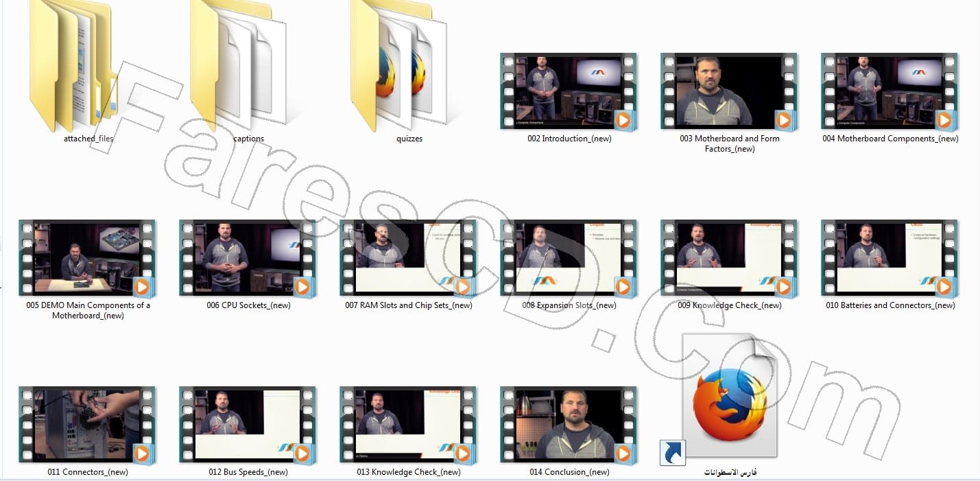Select the 004 Motherboard Components video thumbnail
The image size is (980, 481).
890,92
